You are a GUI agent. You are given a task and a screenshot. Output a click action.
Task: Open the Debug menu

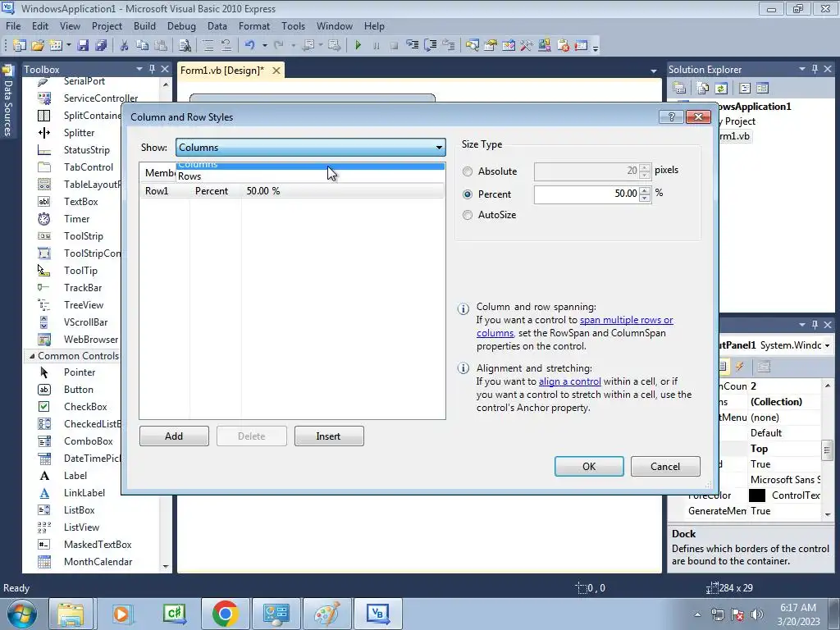point(181,25)
